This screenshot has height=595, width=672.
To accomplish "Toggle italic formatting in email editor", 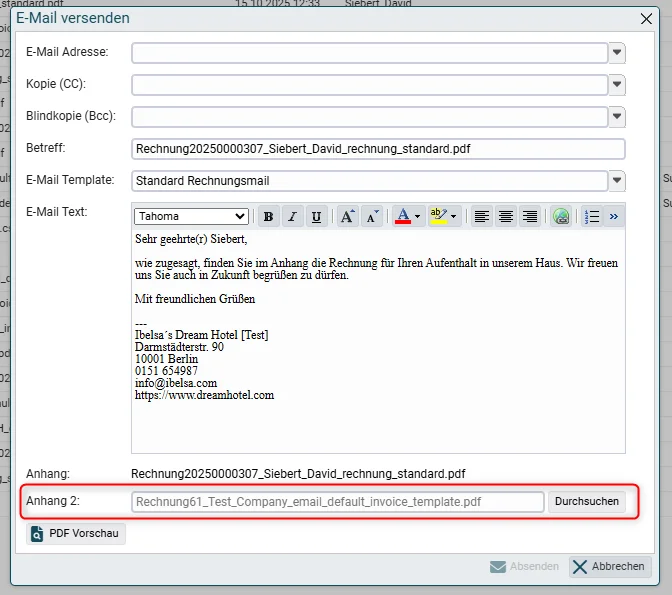I will point(292,216).
